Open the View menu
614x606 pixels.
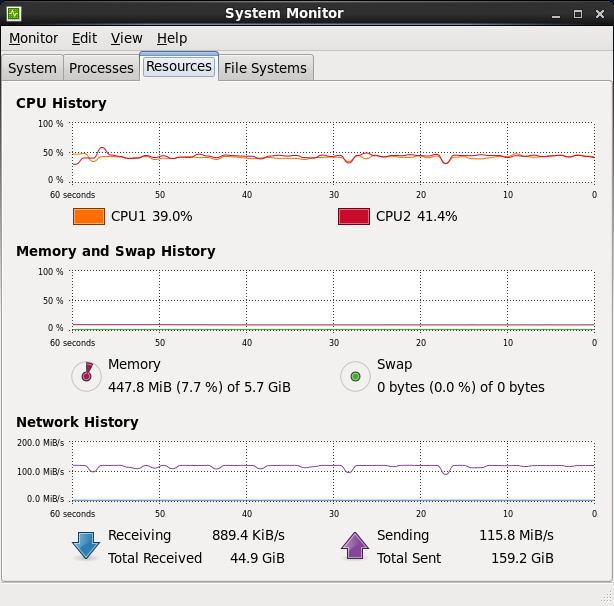click(x=126, y=38)
